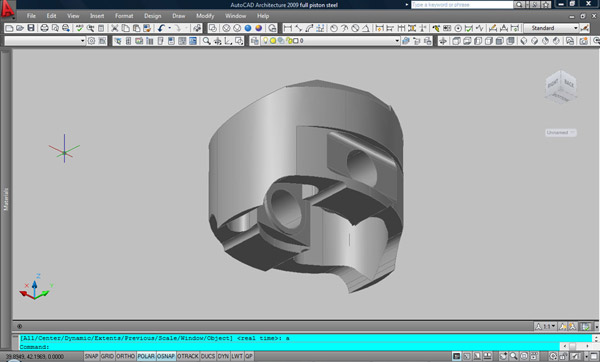
Task: Click the search keyword input field
Action: [462, 5]
